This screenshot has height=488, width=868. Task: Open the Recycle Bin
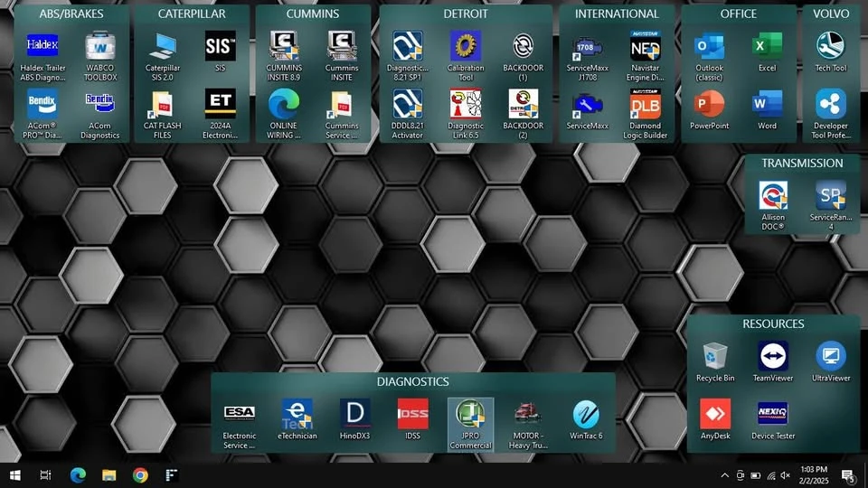pos(715,361)
